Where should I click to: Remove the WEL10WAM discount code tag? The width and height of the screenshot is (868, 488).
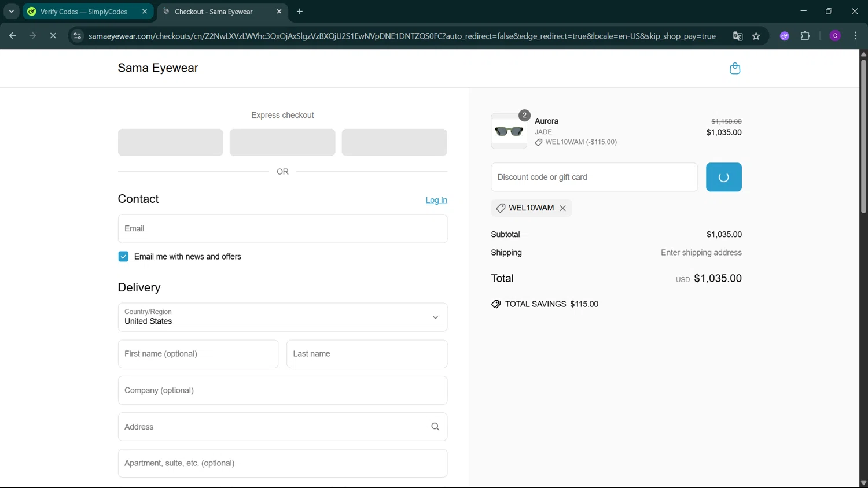coord(562,208)
